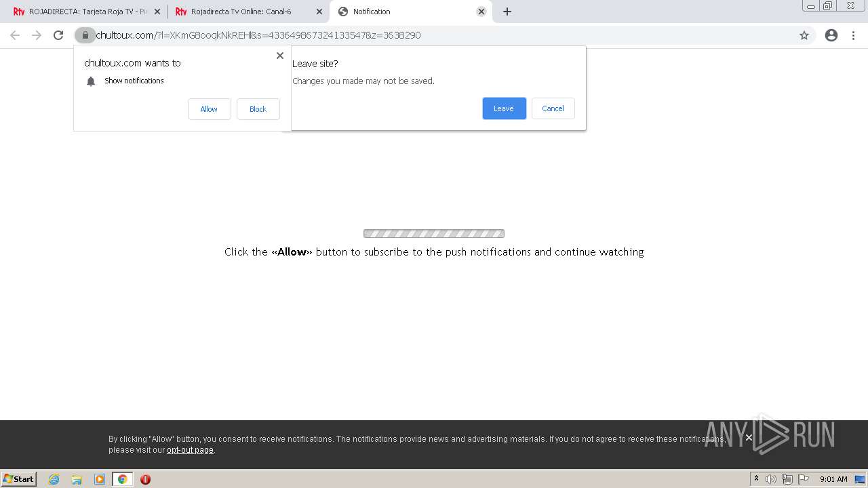Click the chultoux.com address bar URL
Screen dimensions: 868x488
click(x=258, y=35)
